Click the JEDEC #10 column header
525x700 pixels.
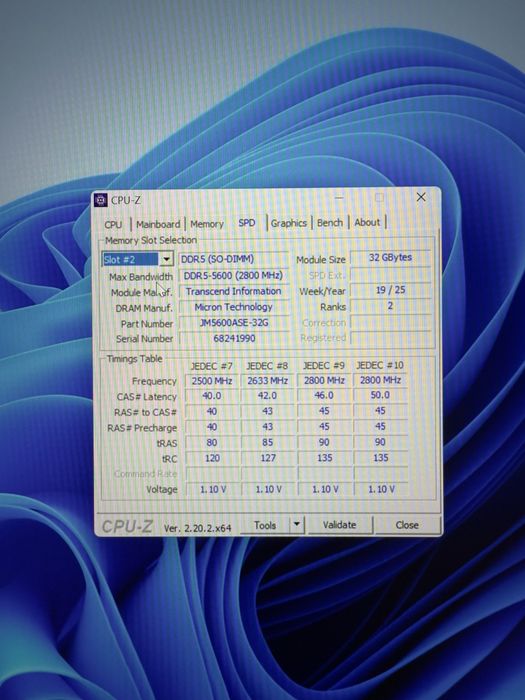(380, 365)
